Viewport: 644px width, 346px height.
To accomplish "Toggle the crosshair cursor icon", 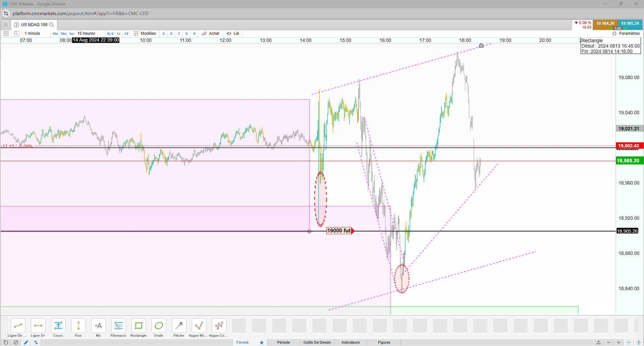I will click(629, 342).
